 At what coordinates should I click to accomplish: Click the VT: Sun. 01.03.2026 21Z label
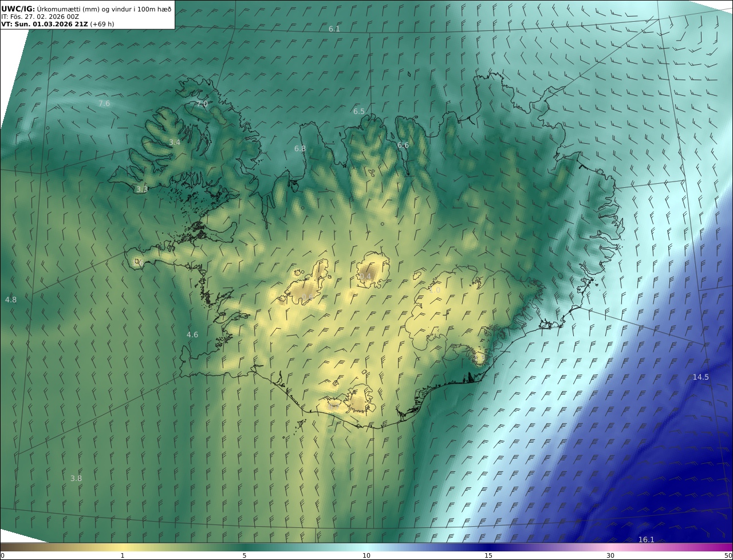(x=45, y=24)
